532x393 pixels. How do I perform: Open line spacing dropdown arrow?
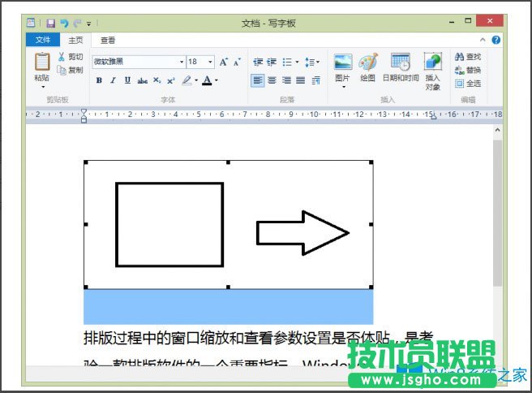pyautogui.click(x=318, y=63)
